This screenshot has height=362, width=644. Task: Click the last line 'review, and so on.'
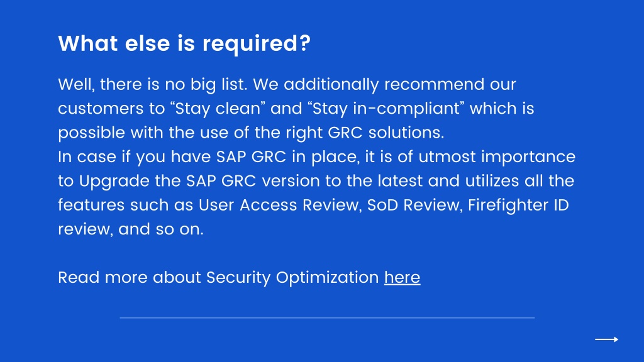coord(131,229)
